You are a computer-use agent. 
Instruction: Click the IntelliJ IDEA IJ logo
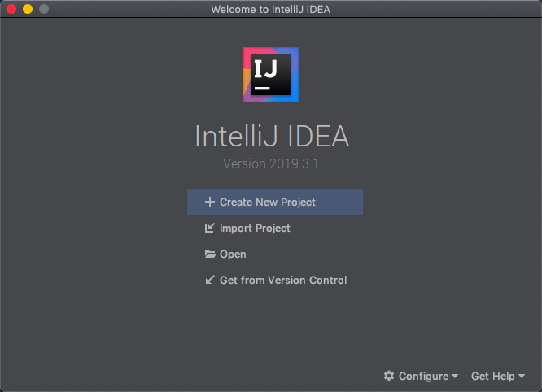tap(271, 75)
